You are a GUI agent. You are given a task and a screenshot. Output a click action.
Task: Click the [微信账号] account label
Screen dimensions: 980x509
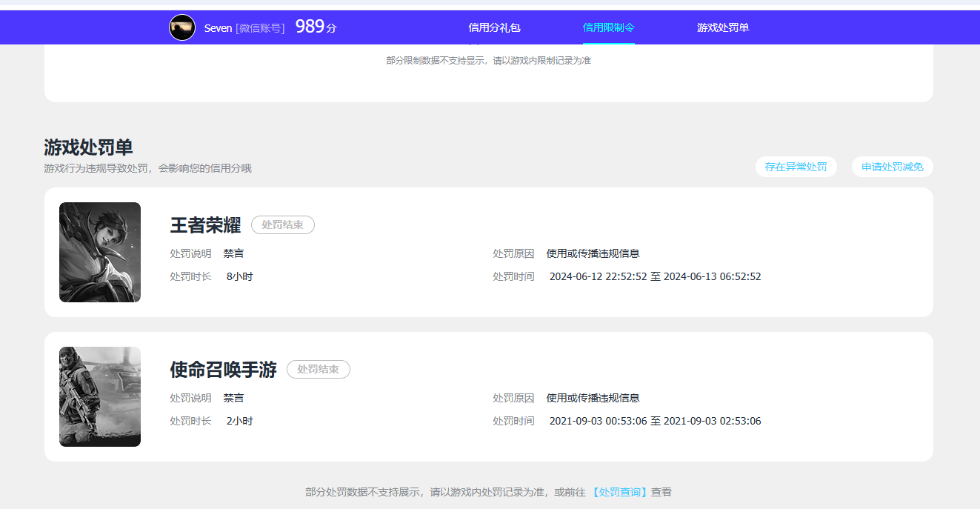[260, 28]
